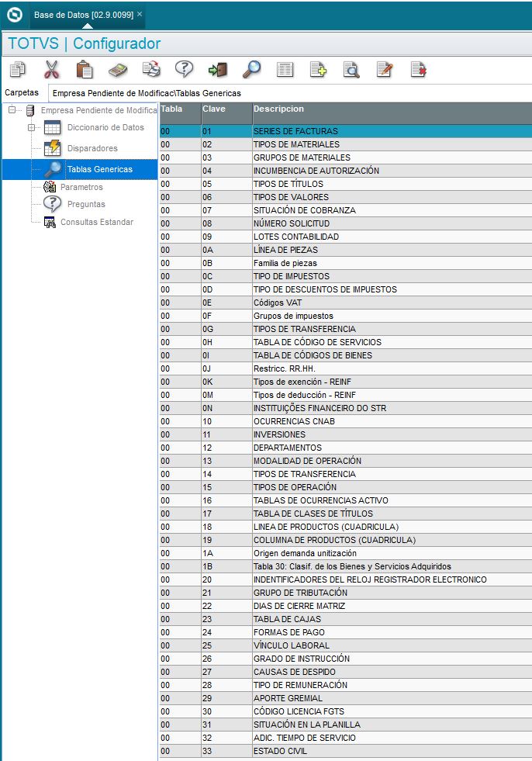Click the Paste clipboard icon

click(x=85, y=69)
